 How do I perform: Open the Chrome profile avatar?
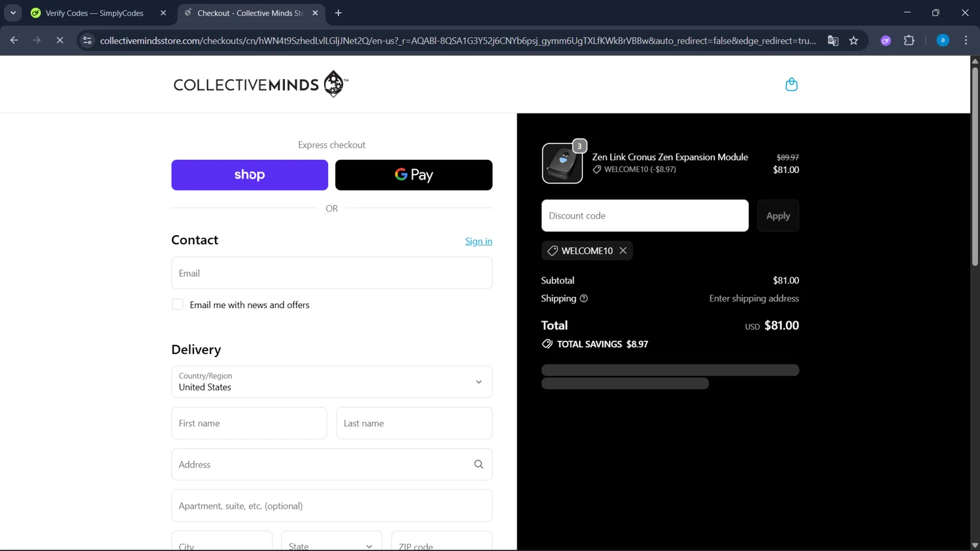(x=943, y=40)
